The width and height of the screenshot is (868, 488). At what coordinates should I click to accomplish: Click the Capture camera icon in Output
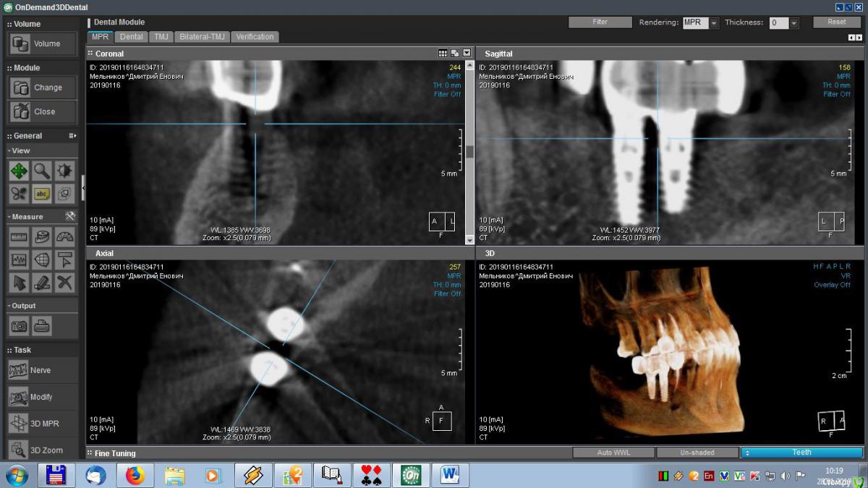[19, 326]
